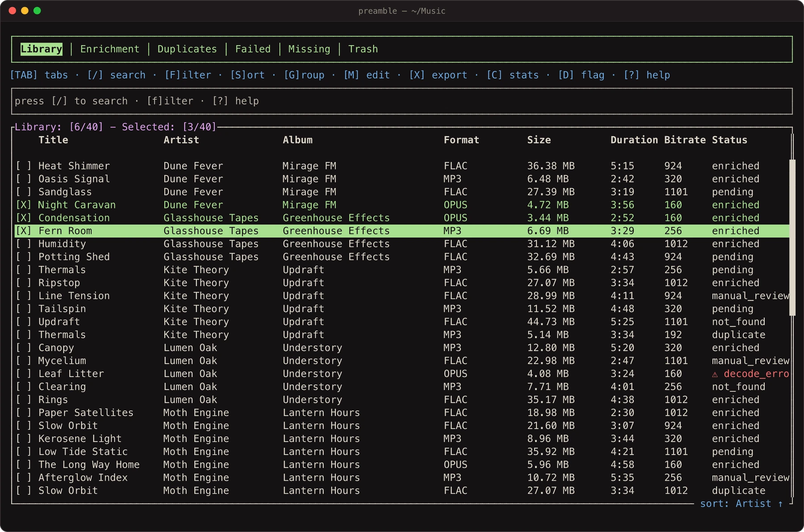Open the [?] help command

click(x=647, y=75)
